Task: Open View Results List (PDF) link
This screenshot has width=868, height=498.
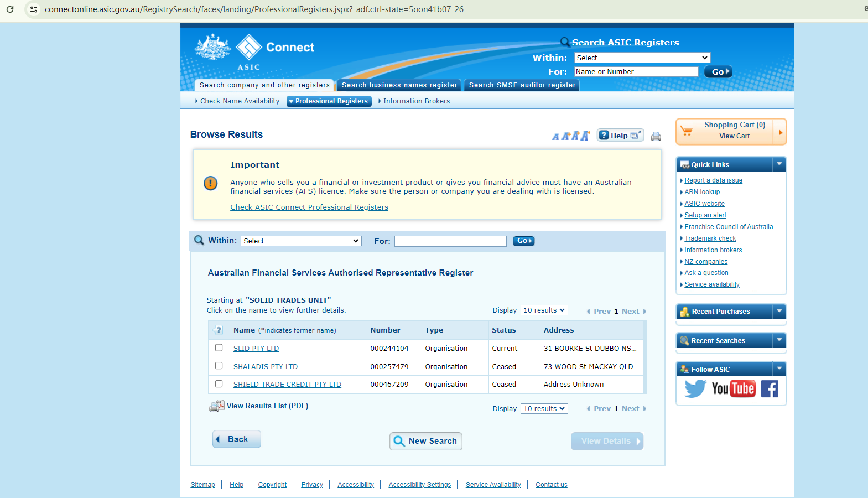Action: [267, 406]
